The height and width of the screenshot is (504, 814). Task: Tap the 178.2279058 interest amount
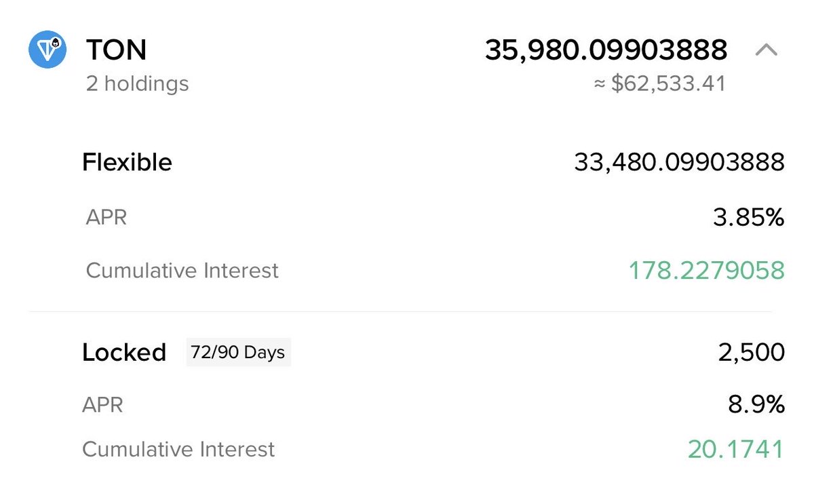click(707, 271)
